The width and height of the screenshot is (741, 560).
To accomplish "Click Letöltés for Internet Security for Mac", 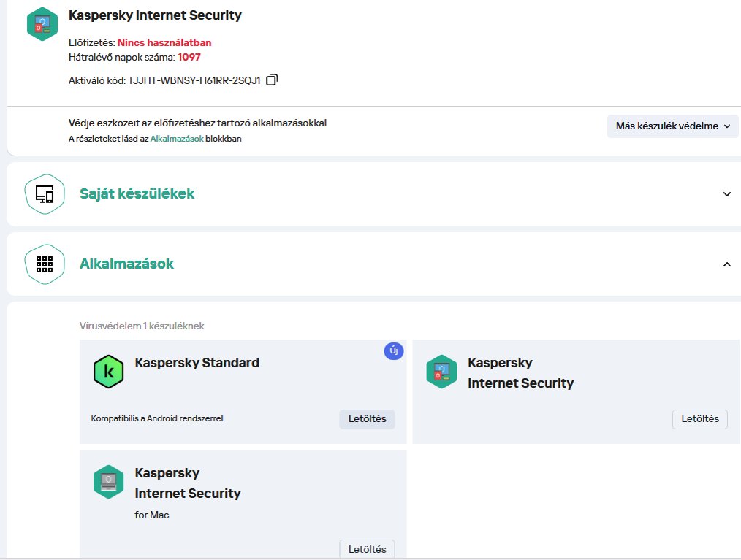I will point(367,549).
